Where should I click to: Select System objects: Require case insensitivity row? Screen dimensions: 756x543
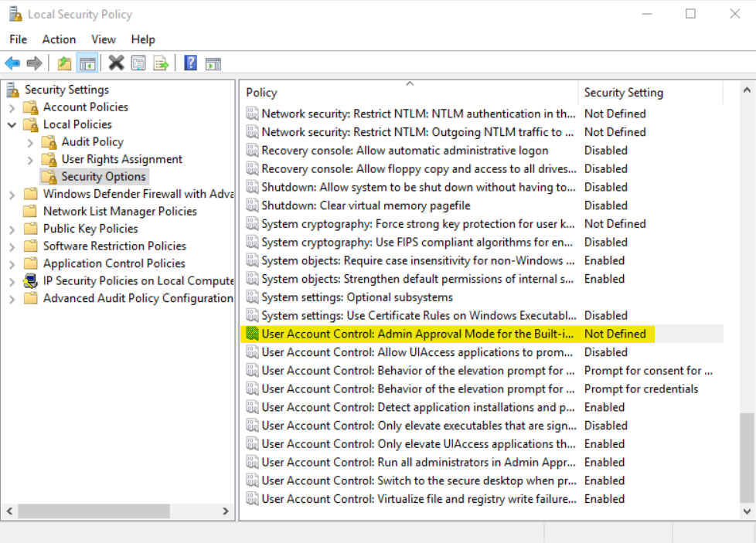pos(482,260)
